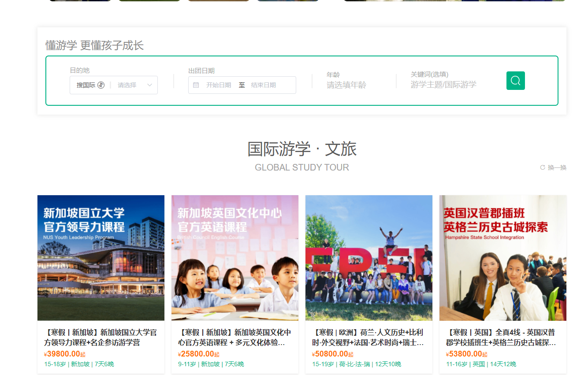Click the calendar icon in date field
588x375 pixels.
click(x=196, y=85)
